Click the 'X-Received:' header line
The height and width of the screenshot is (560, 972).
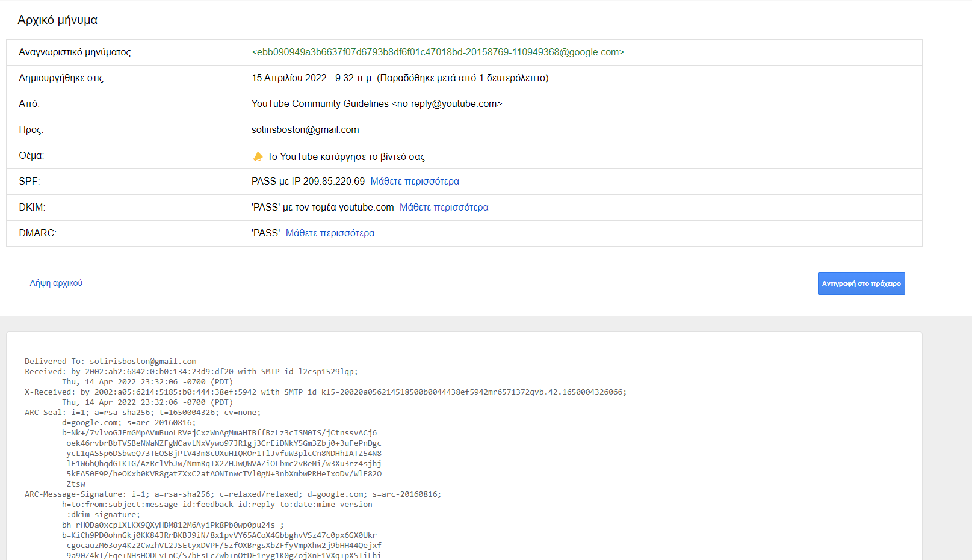[x=326, y=392]
